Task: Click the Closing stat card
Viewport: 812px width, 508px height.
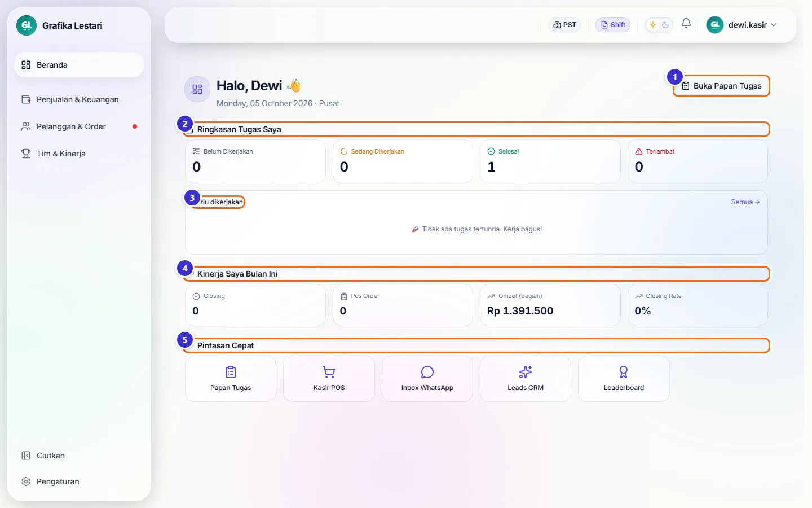Action: pyautogui.click(x=255, y=305)
